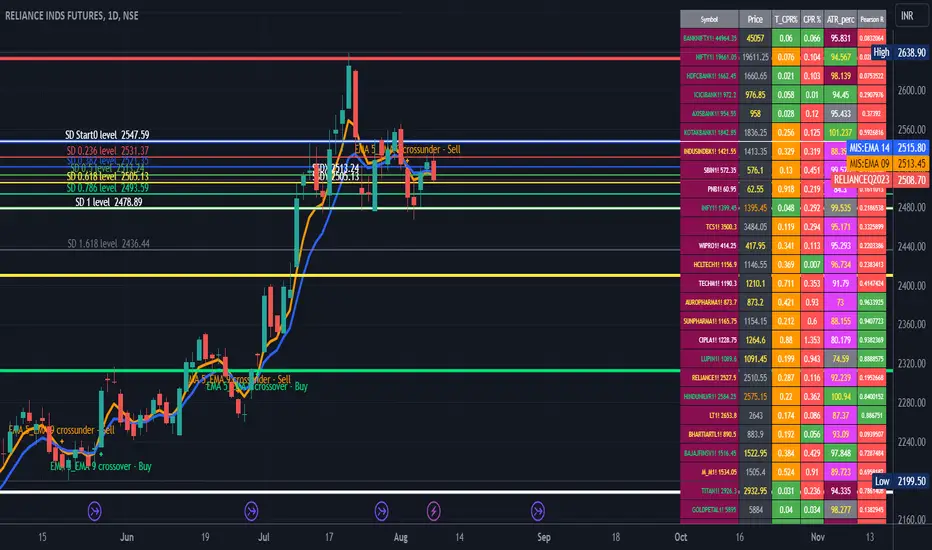Click the SD 1.618 level 2436.44 label

pyautogui.click(x=108, y=244)
